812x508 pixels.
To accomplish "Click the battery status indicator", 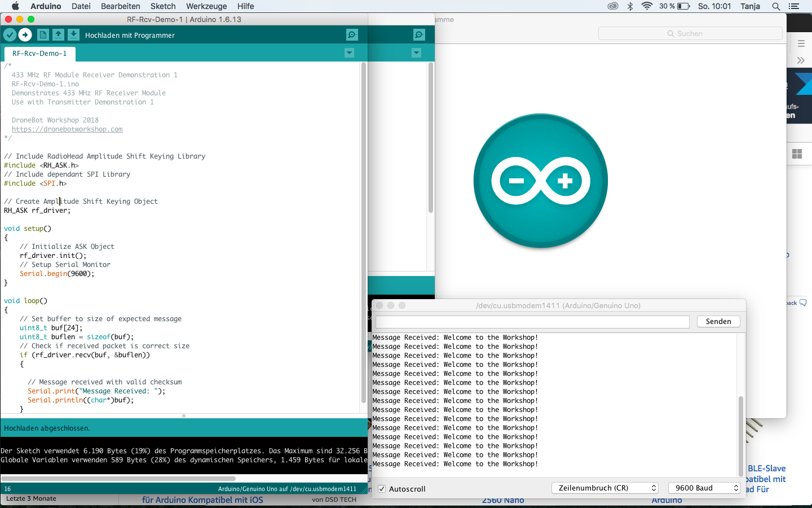I will pyautogui.click(x=675, y=6).
